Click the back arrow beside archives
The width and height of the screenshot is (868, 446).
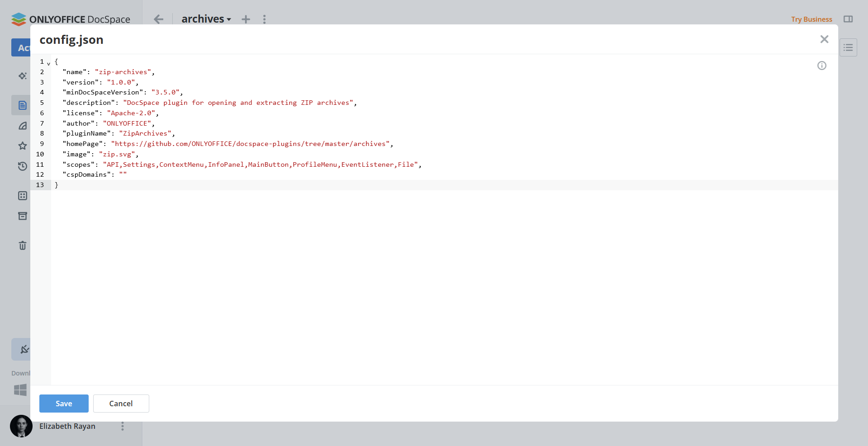158,19
